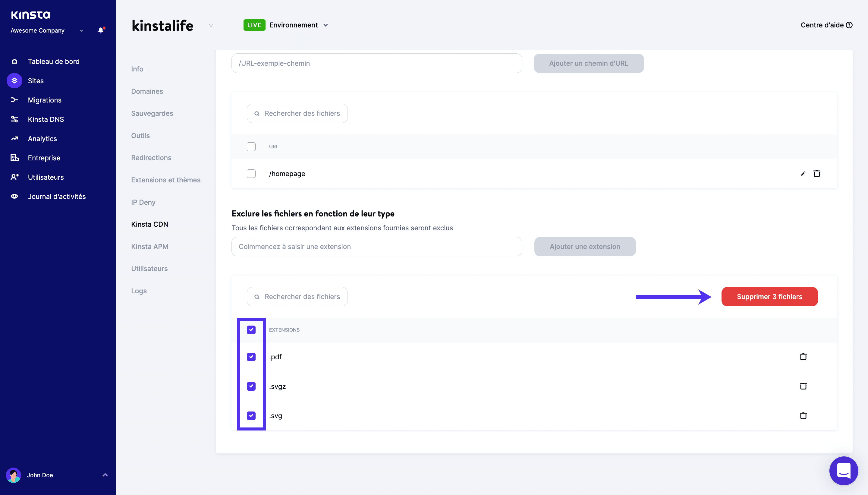Image resolution: width=868 pixels, height=495 pixels.
Task: Open the Info tab
Action: point(137,69)
